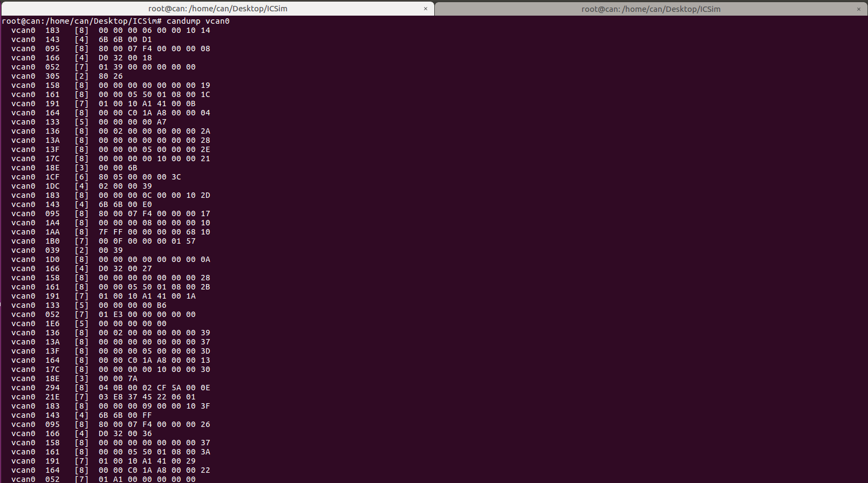Click the 18E row with data 00 00 6B
Image resolution: width=868 pixels, height=483 pixels.
click(x=74, y=168)
